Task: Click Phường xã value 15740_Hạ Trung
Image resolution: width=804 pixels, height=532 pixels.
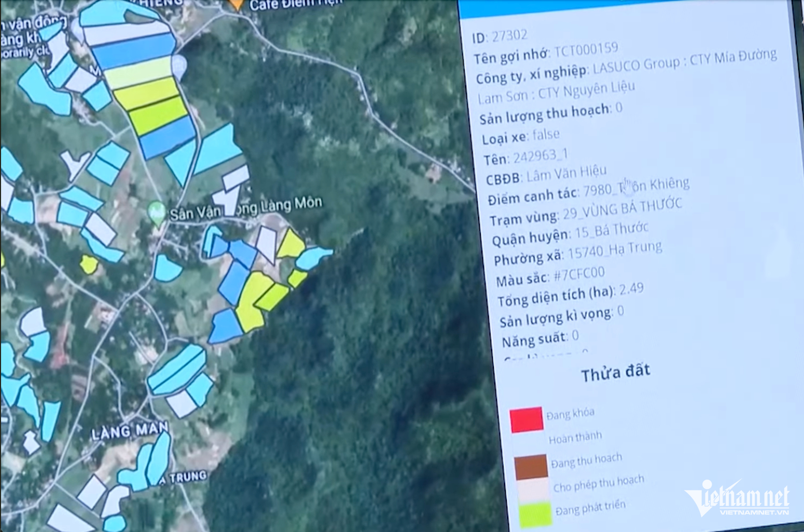Action: 615,250
